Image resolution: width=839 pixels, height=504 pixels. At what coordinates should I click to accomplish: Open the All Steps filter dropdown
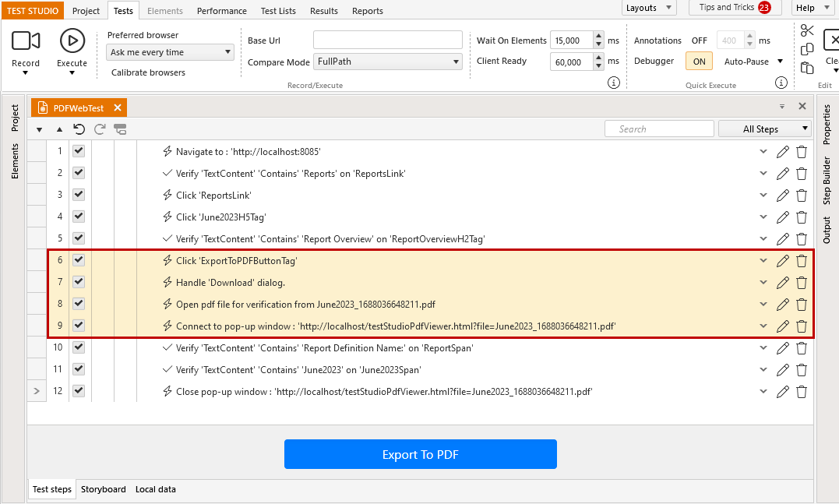[x=765, y=129]
